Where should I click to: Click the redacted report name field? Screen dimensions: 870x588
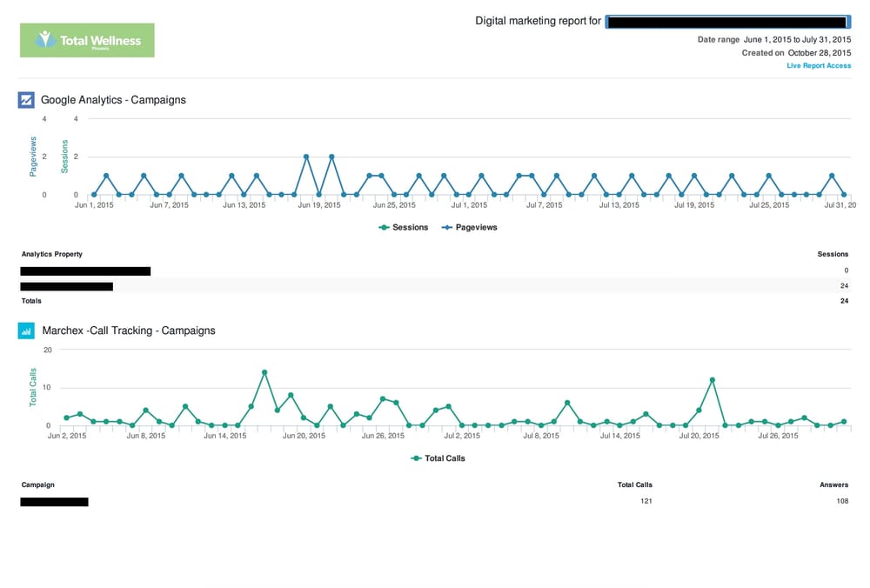coord(726,22)
